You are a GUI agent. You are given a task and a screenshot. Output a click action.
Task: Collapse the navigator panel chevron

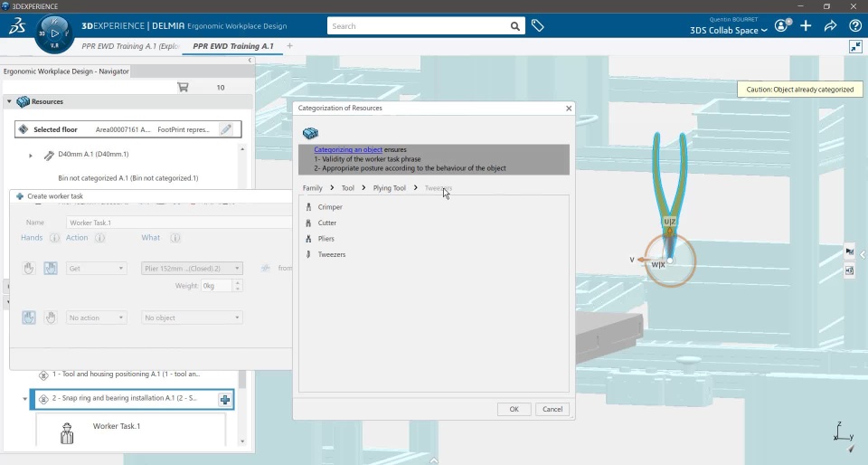coord(250,61)
